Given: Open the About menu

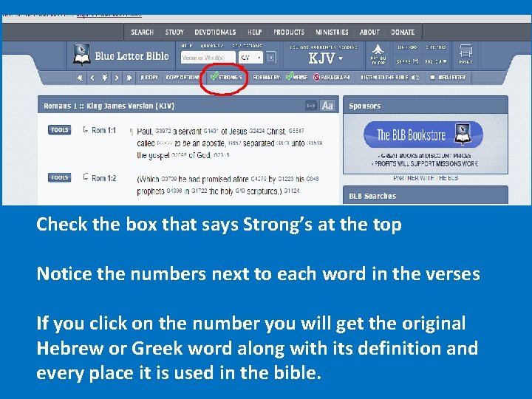Looking at the screenshot, I should click(x=369, y=33).
